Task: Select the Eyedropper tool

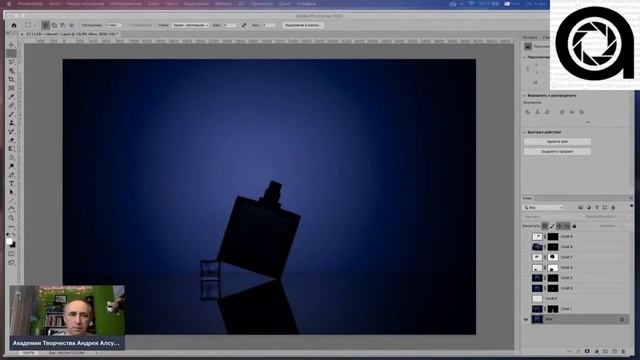Action: point(11,97)
